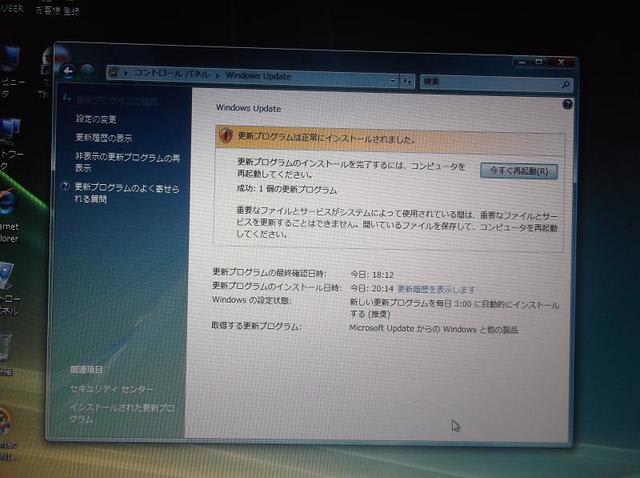Click the magnifier search icon

point(565,84)
